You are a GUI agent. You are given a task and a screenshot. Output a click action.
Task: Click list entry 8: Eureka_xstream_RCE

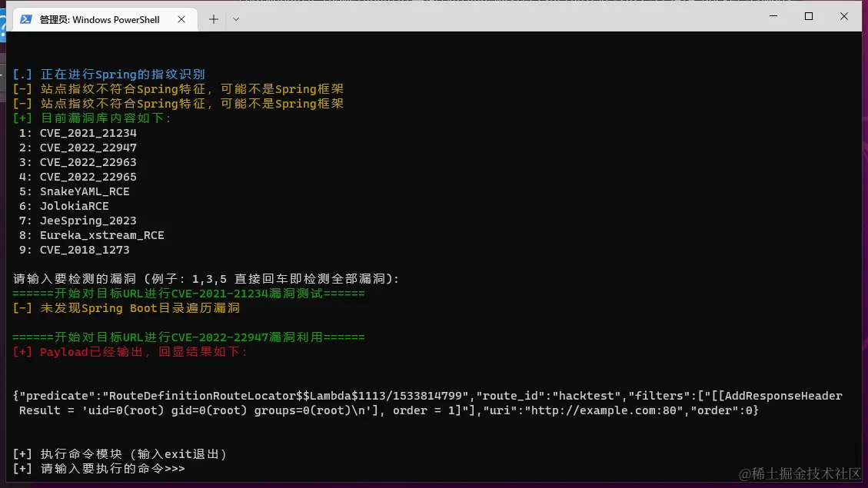pos(91,235)
